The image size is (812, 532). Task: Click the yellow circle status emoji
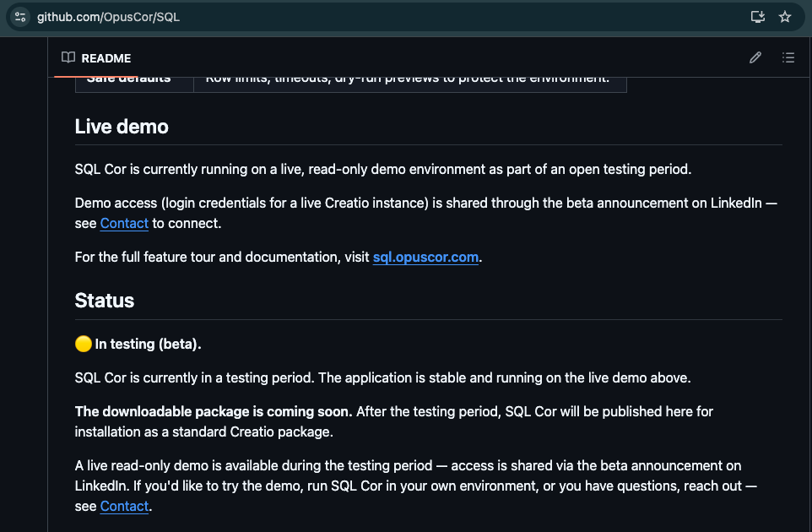point(84,344)
